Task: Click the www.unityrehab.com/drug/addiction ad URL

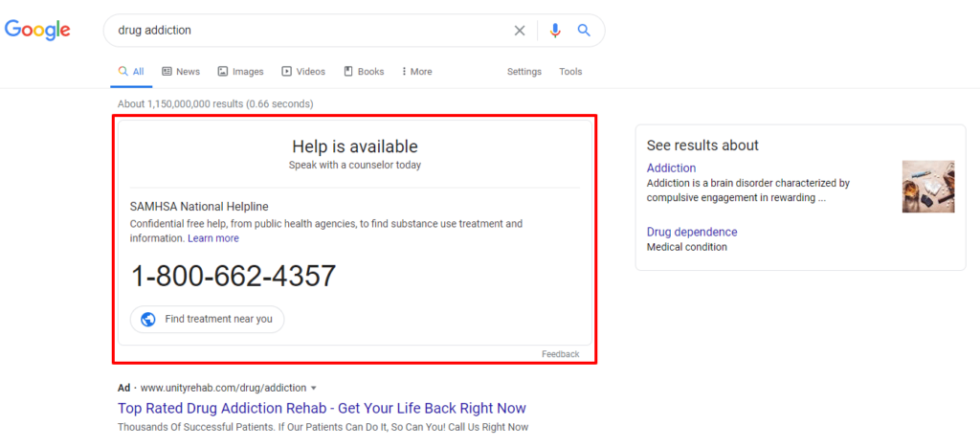Action: [x=224, y=388]
